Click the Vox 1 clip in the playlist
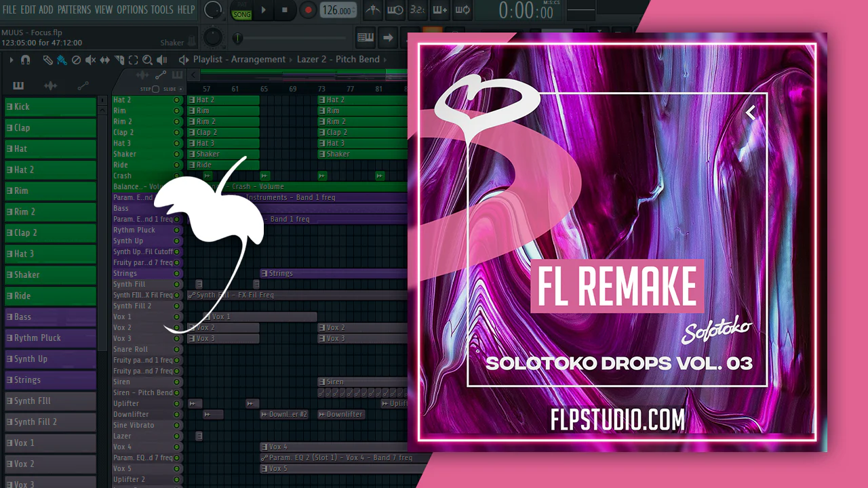The width and height of the screenshot is (868, 488). pos(260,317)
